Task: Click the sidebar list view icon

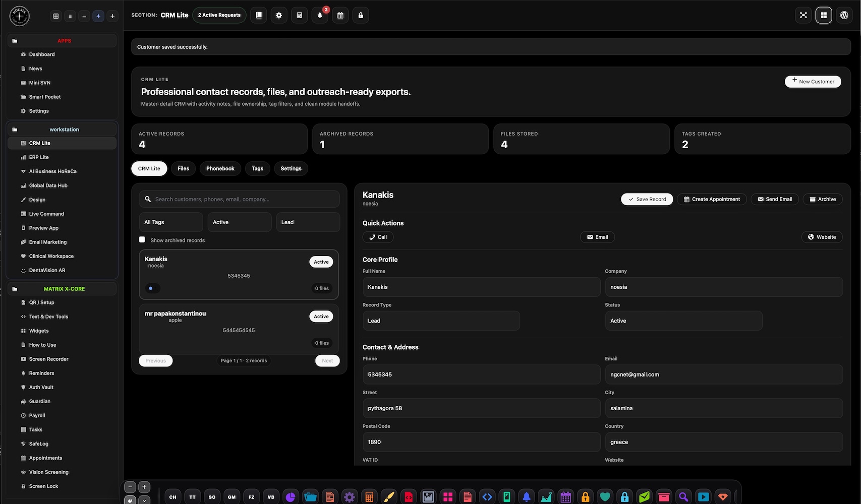Action: [x=70, y=16]
